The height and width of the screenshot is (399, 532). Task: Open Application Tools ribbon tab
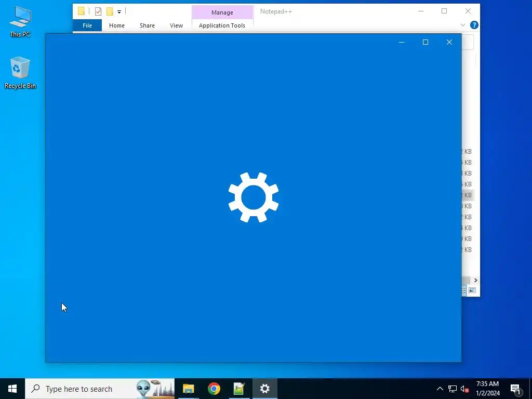(222, 25)
